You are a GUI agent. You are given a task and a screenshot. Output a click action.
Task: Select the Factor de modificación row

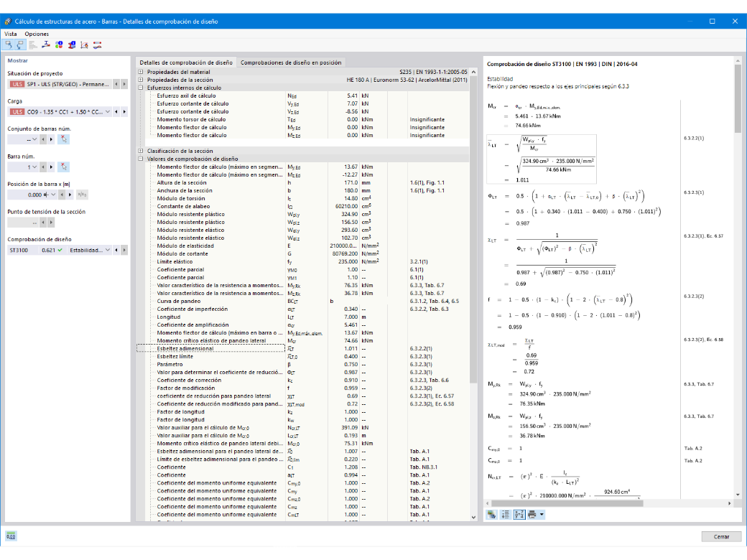click(x=302, y=388)
